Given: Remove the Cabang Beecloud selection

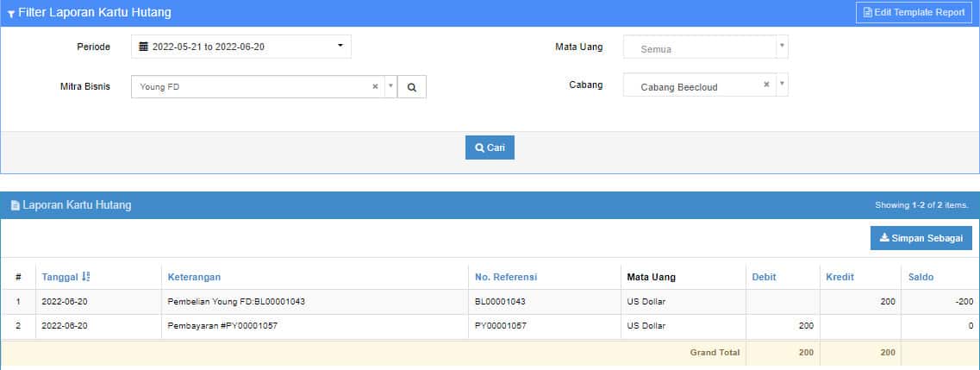Looking at the screenshot, I should pos(766,85).
